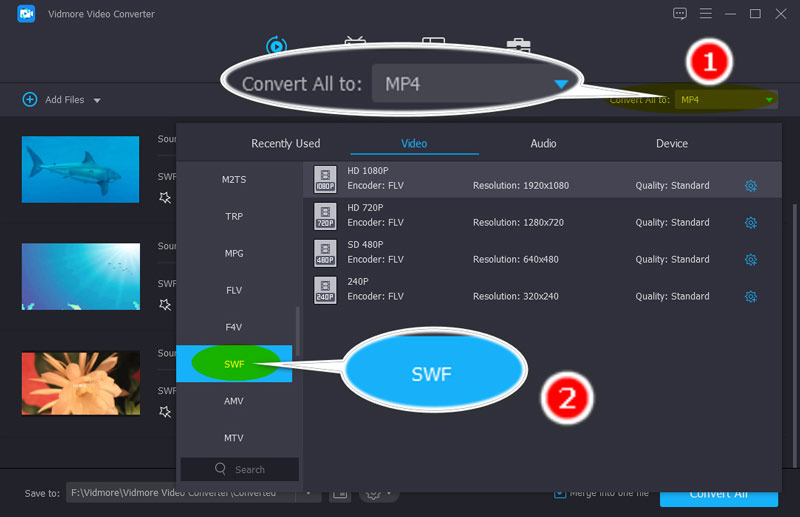800x517 pixels.
Task: Click gear icon for HD 720P preset
Action: (750, 223)
